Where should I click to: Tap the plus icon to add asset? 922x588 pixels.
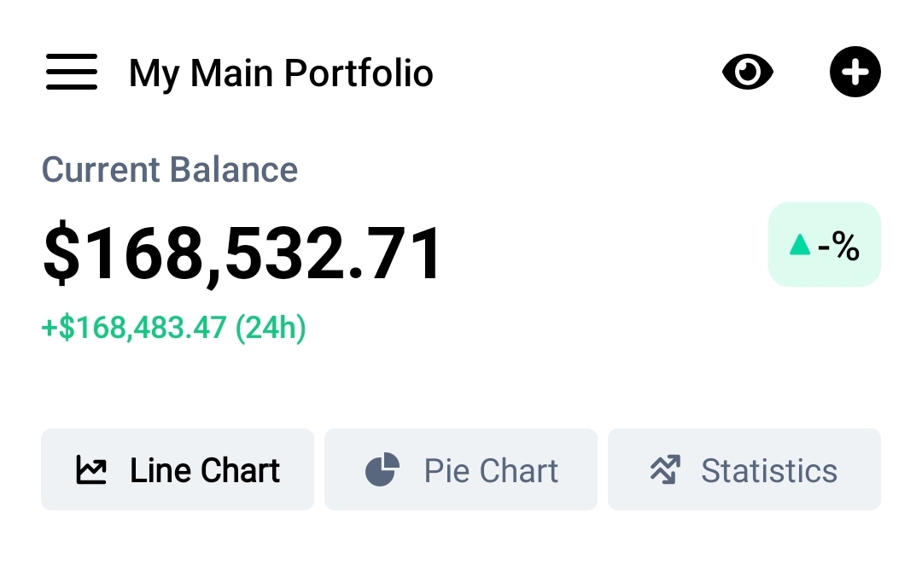point(855,72)
